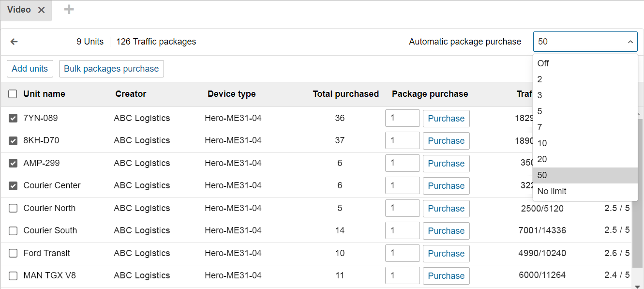Viewport: 644px width, 289px height.
Task: Open Bulk packages purchase
Action: (111, 68)
